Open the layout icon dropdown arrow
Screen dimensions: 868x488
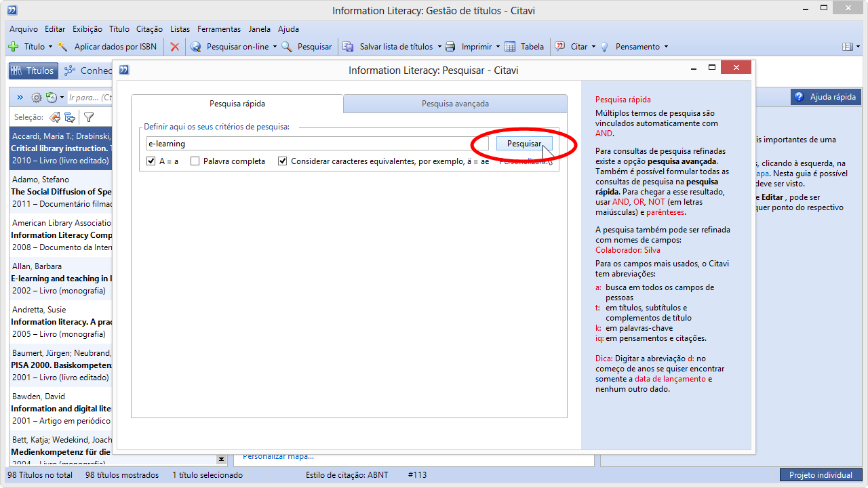point(856,47)
